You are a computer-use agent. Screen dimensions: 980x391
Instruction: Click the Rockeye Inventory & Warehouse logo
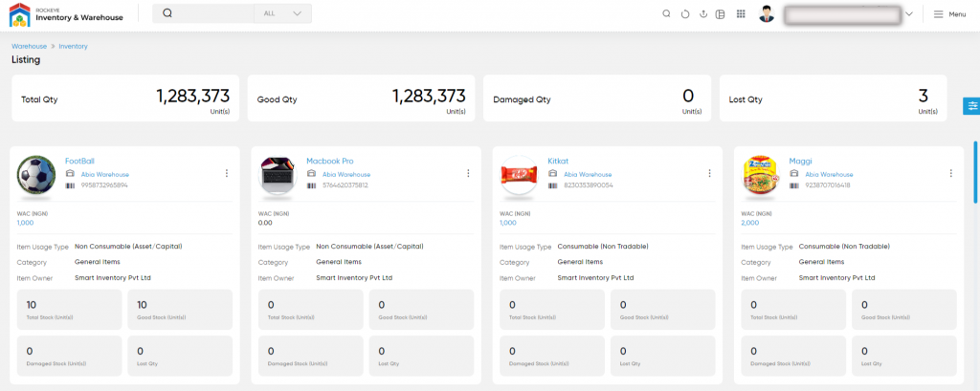66,14
